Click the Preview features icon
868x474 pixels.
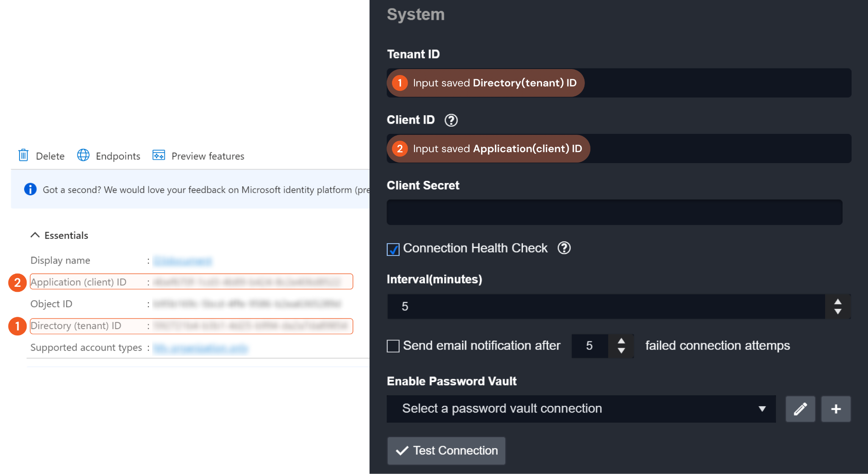click(159, 155)
